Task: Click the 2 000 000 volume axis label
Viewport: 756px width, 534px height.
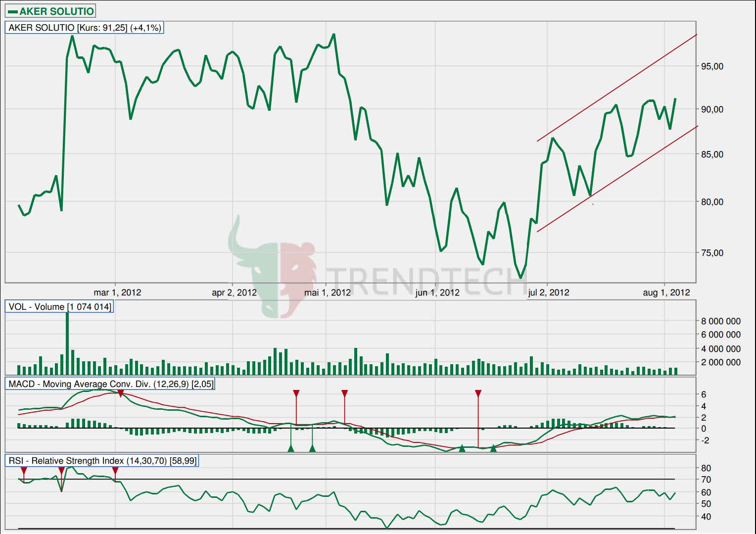Action: pos(721,362)
